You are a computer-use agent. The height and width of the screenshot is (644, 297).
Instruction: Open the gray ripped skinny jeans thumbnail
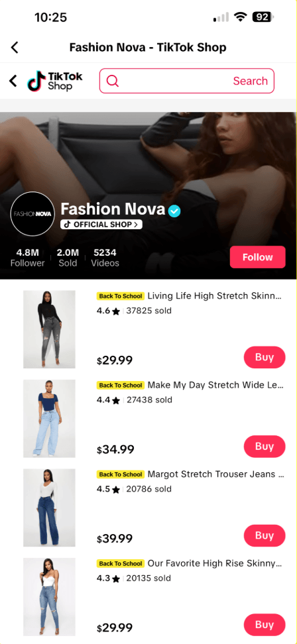[x=49, y=329]
